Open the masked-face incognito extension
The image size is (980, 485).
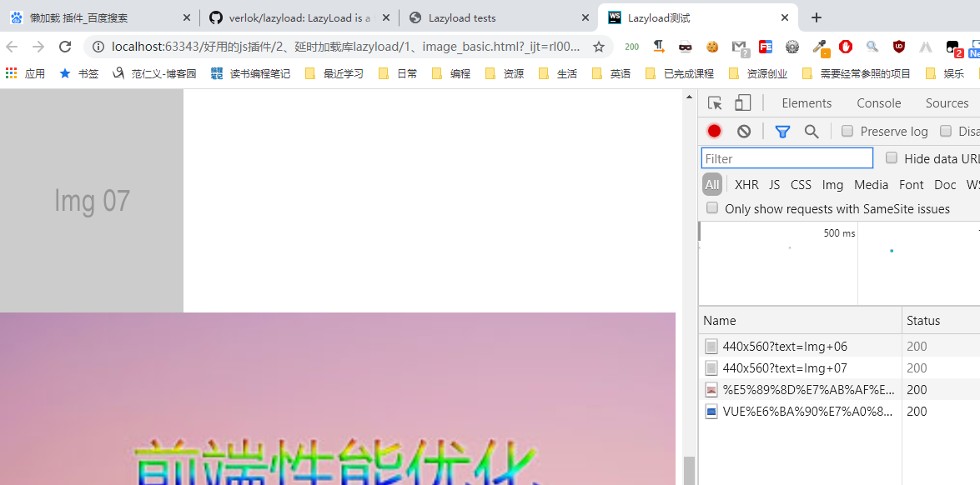(x=686, y=46)
